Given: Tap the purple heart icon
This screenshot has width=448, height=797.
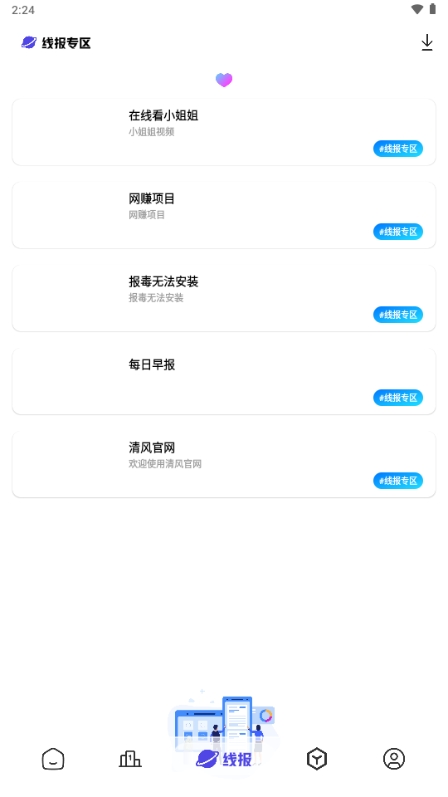Looking at the screenshot, I should pyautogui.click(x=224, y=80).
